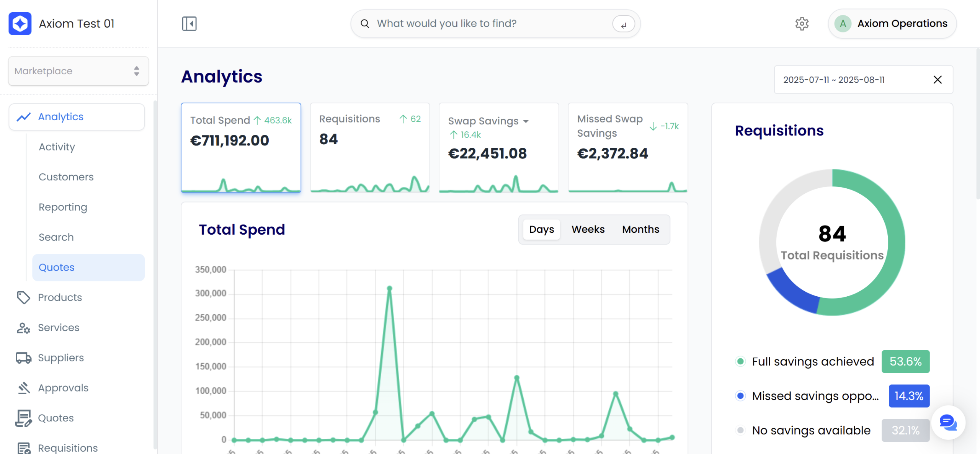Click the 53.6% green percentage badge

905,361
